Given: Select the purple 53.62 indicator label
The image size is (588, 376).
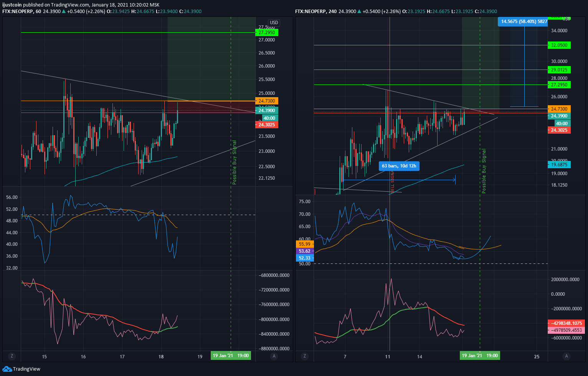Looking at the screenshot, I should click(305, 251).
